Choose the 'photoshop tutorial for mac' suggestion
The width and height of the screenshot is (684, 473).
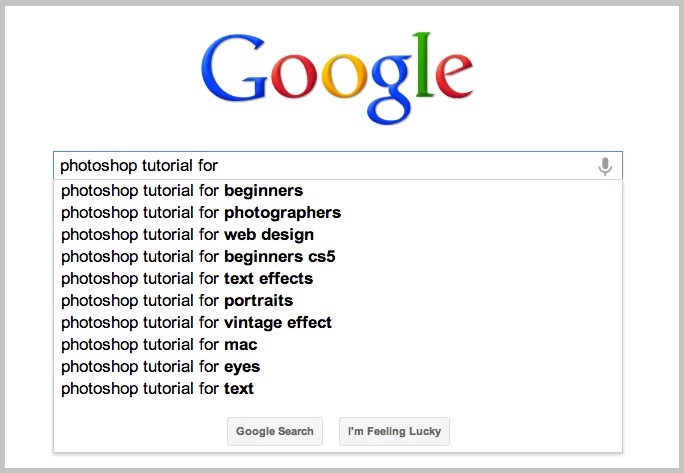click(159, 344)
